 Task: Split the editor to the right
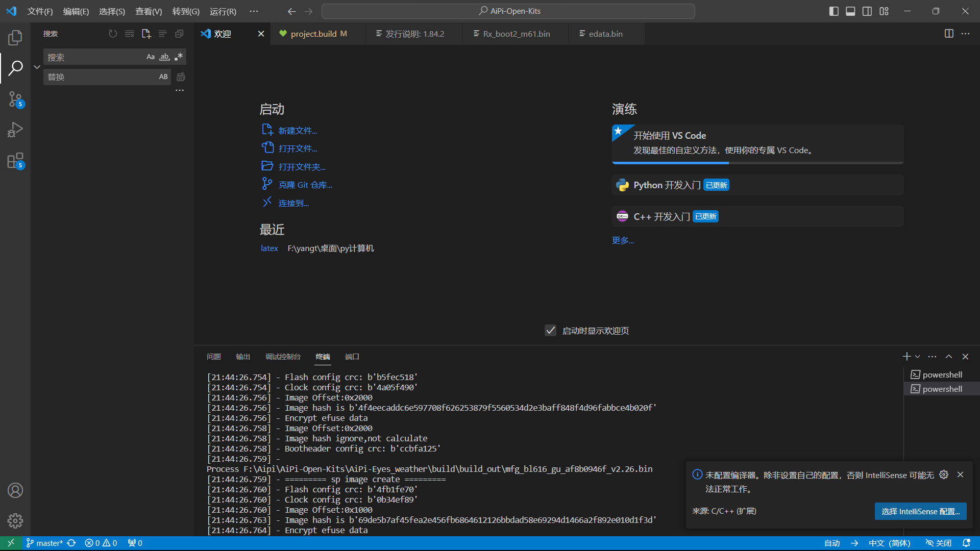coord(949,34)
